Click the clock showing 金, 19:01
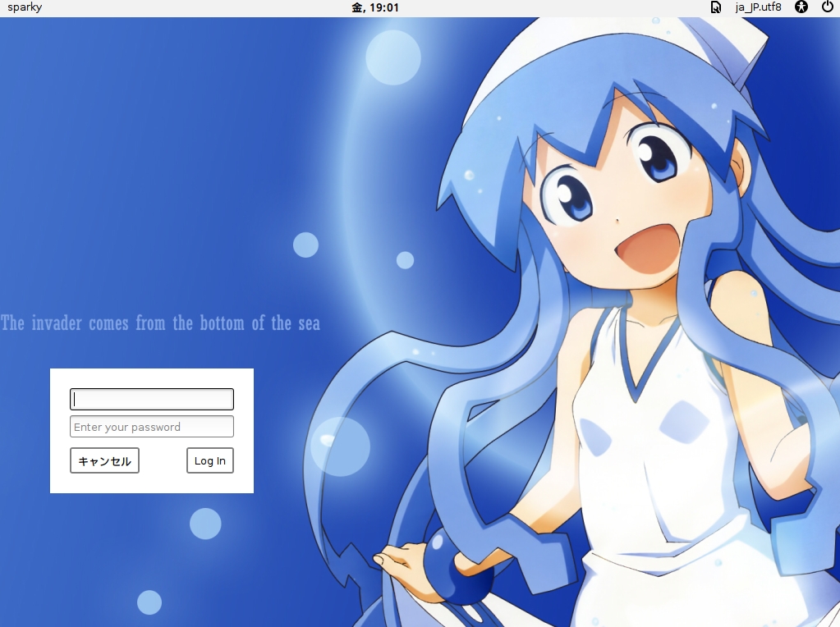This screenshot has width=840, height=627. pos(375,7)
